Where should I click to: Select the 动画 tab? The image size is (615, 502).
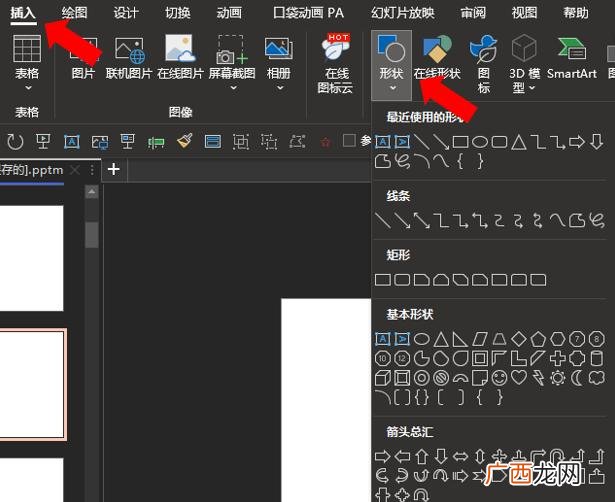229,13
